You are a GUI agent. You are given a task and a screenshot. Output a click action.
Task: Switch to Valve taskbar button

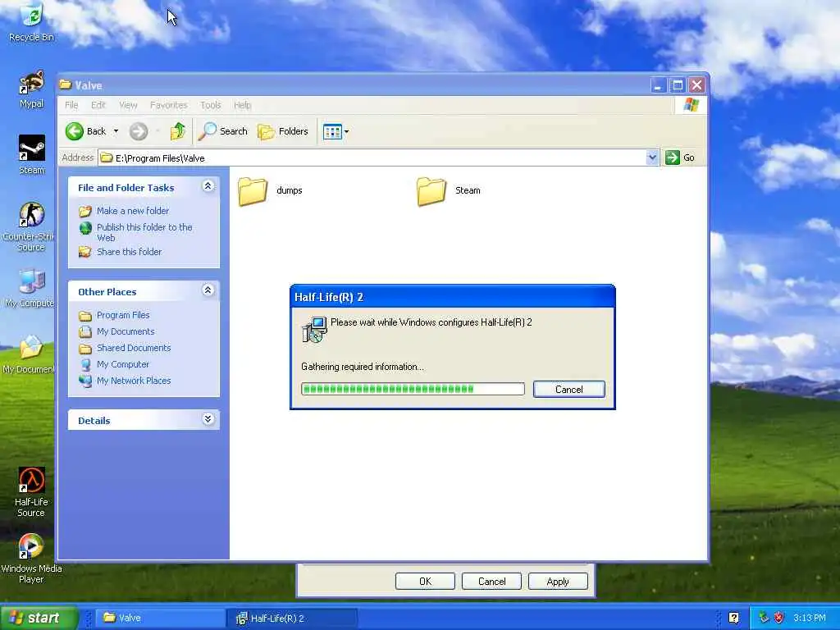pos(161,619)
